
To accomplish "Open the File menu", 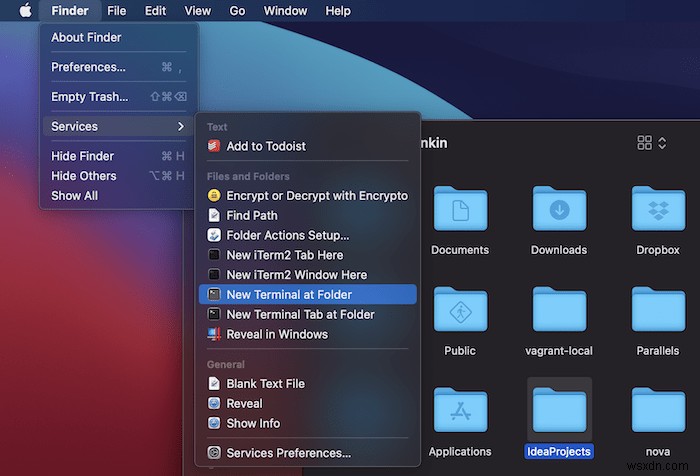I will tap(117, 11).
